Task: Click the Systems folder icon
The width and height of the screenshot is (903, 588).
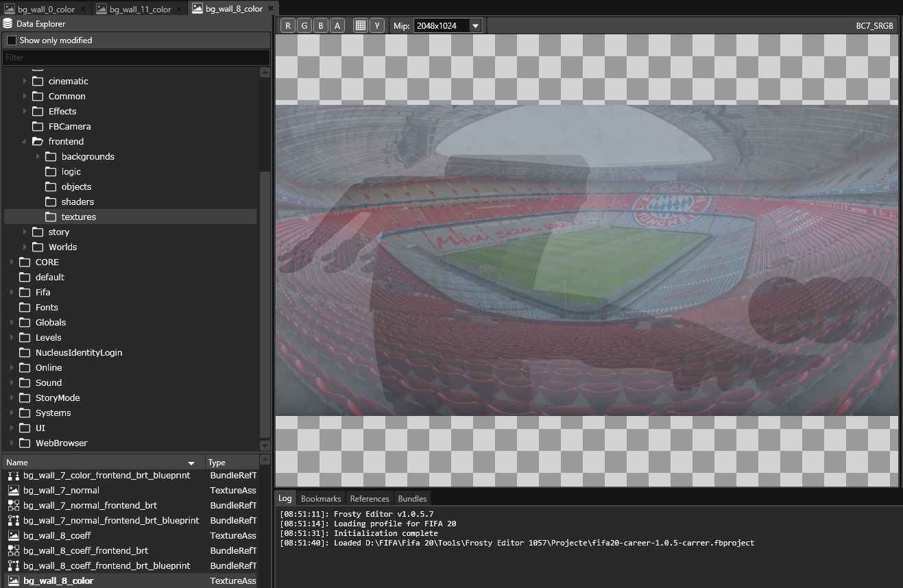Action: click(25, 413)
